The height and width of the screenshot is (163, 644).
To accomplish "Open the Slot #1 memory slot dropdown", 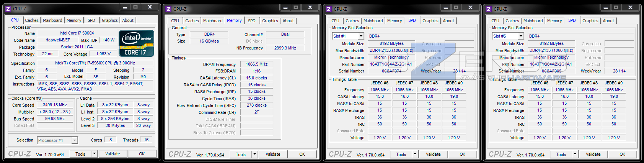I will pos(360,36).
